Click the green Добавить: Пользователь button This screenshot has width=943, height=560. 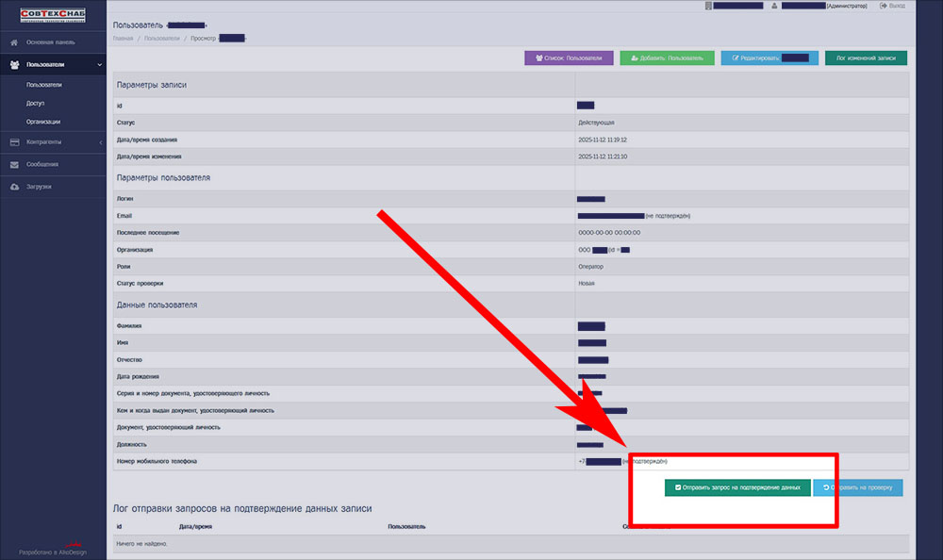pos(667,58)
